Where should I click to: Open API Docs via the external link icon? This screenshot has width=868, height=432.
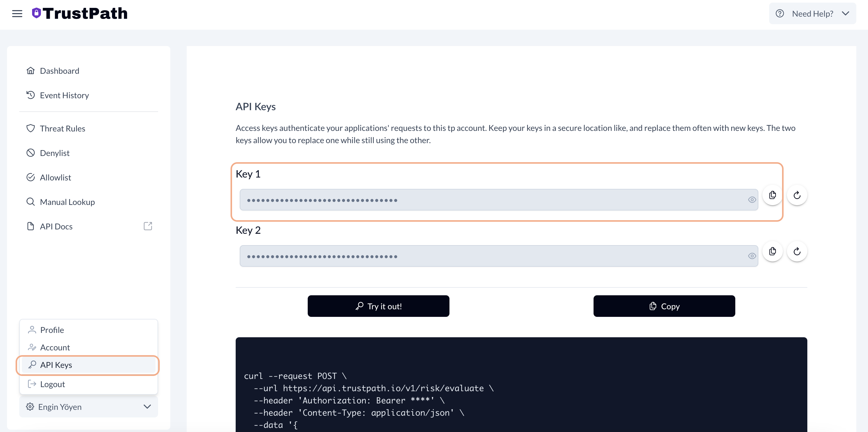[148, 226]
